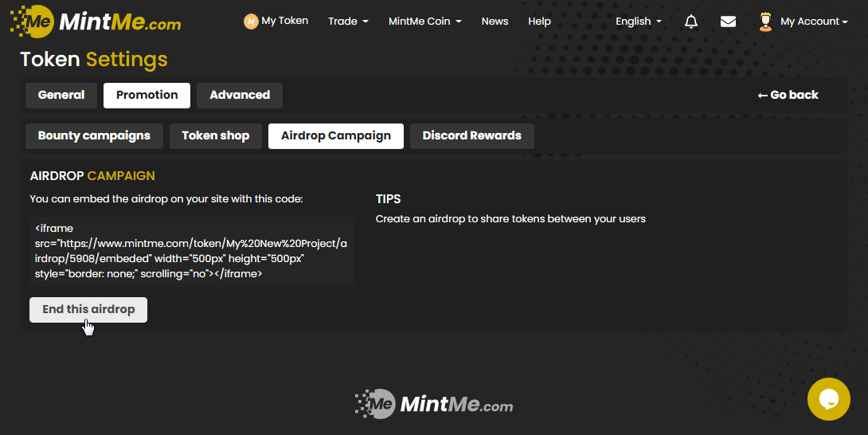Open the chat support bubble

(x=828, y=398)
